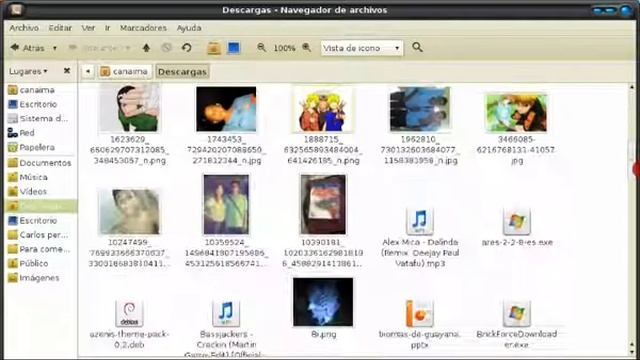The height and width of the screenshot is (360, 640).
Task: Open the Ver menu
Action: click(88, 28)
